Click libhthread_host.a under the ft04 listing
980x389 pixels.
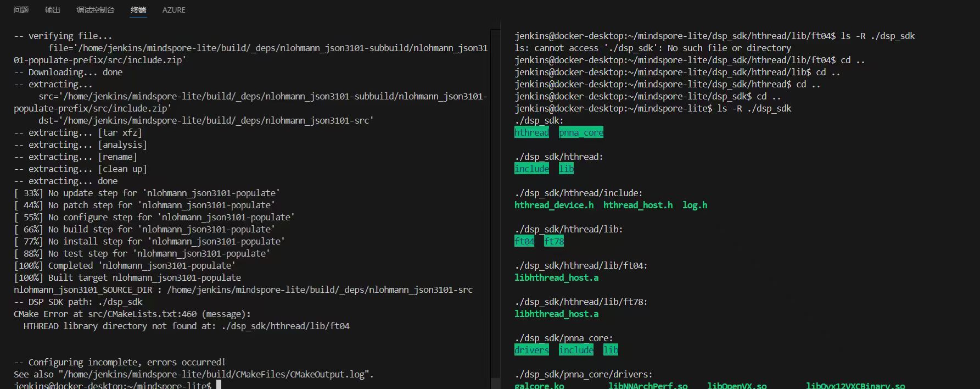pyautogui.click(x=556, y=277)
